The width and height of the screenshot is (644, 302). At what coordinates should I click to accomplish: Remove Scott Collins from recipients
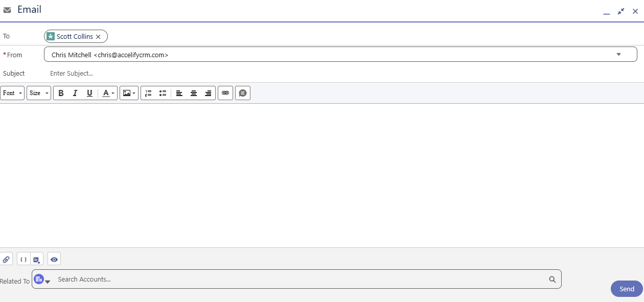pyautogui.click(x=98, y=37)
